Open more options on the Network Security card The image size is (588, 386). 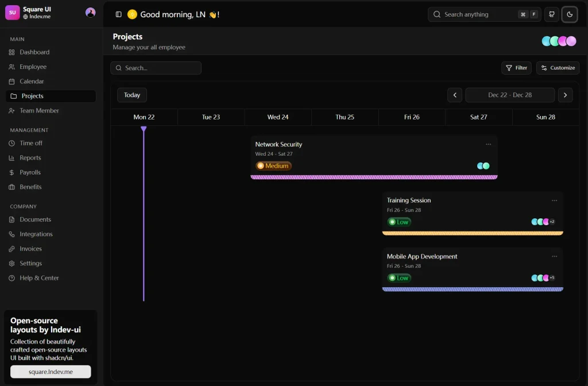(489, 144)
